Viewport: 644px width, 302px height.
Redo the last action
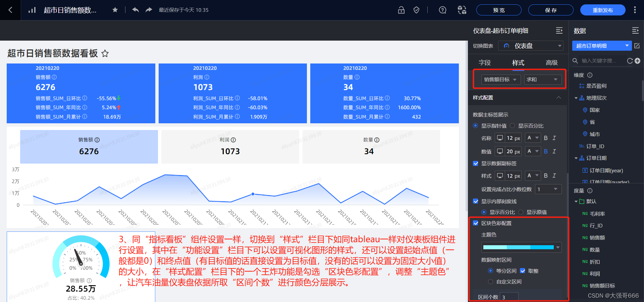[149, 10]
